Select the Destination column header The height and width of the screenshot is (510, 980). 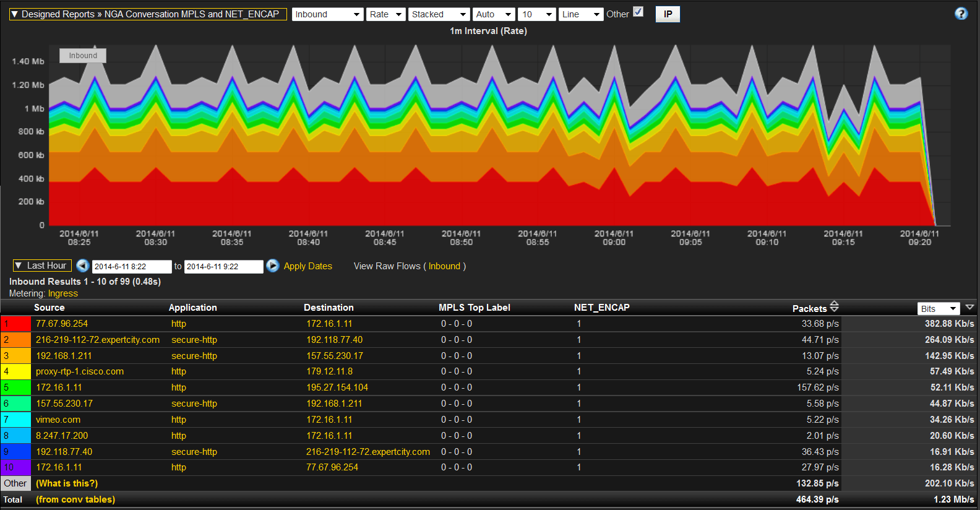pos(329,308)
